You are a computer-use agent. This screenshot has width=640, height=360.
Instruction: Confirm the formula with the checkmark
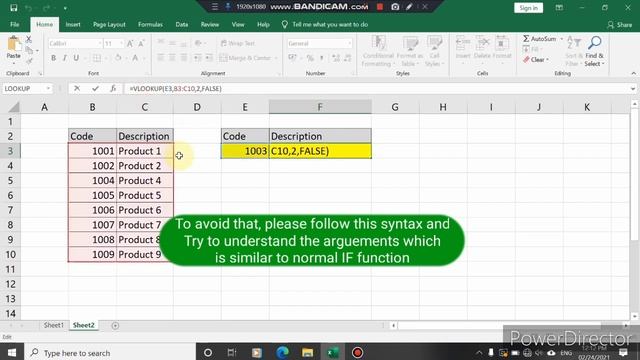95,89
